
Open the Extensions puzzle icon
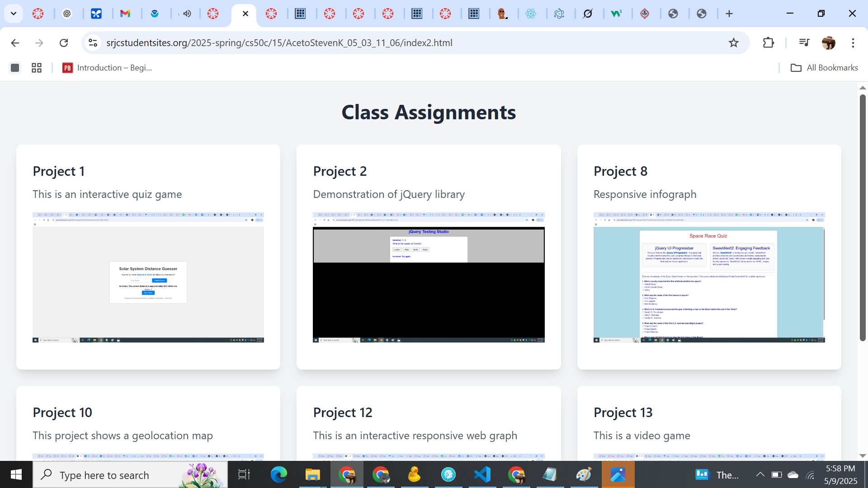click(x=768, y=42)
